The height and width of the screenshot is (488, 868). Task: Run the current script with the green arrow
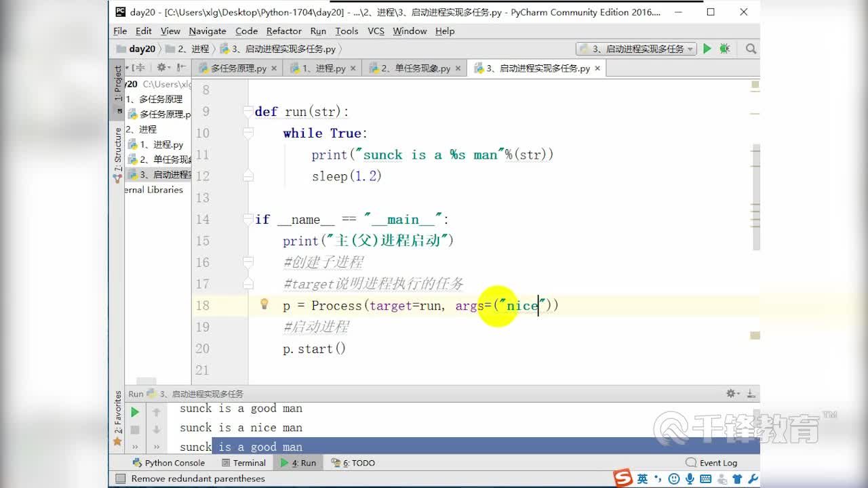tap(707, 48)
